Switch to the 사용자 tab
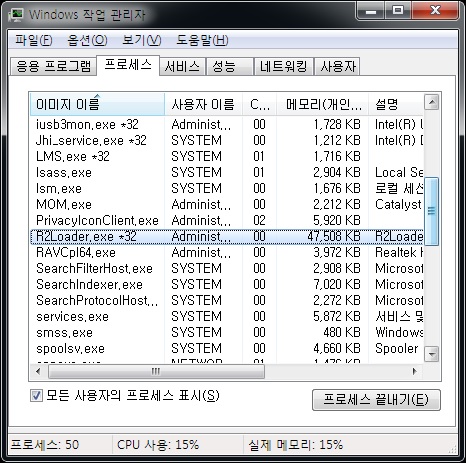Screen dimensions: 466x463 click(337, 66)
